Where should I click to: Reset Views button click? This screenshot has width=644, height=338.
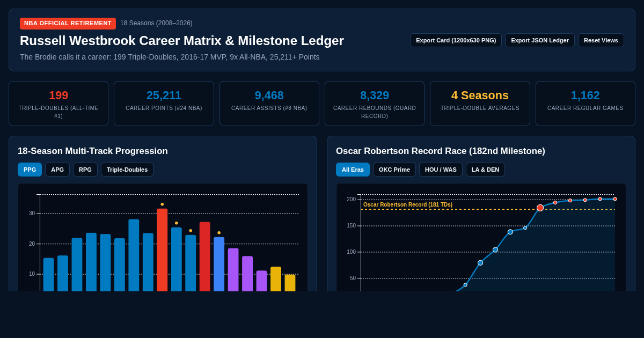601,40
